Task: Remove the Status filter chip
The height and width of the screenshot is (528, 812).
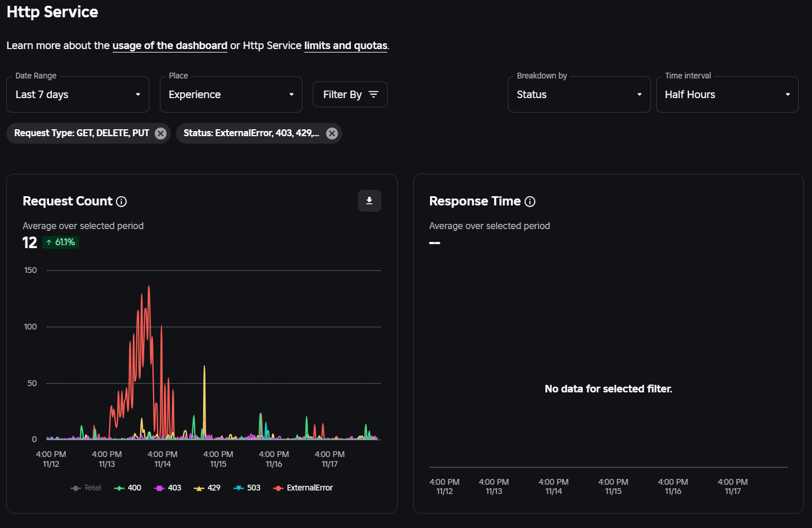Action: pos(332,133)
